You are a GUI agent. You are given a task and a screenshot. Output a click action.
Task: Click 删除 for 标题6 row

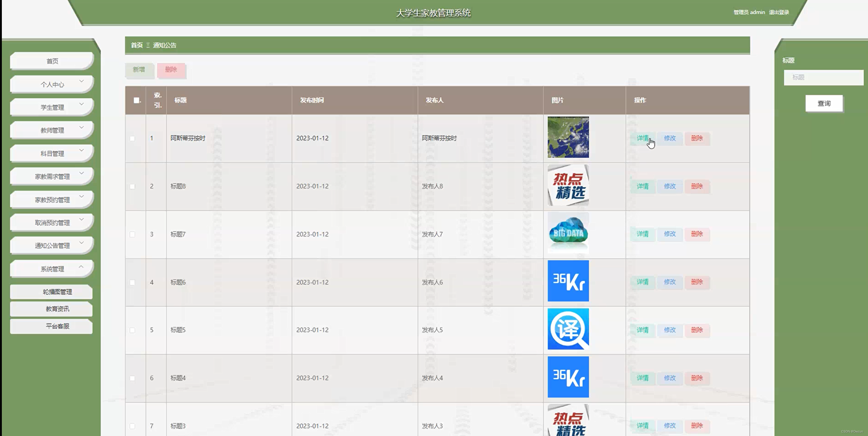697,282
